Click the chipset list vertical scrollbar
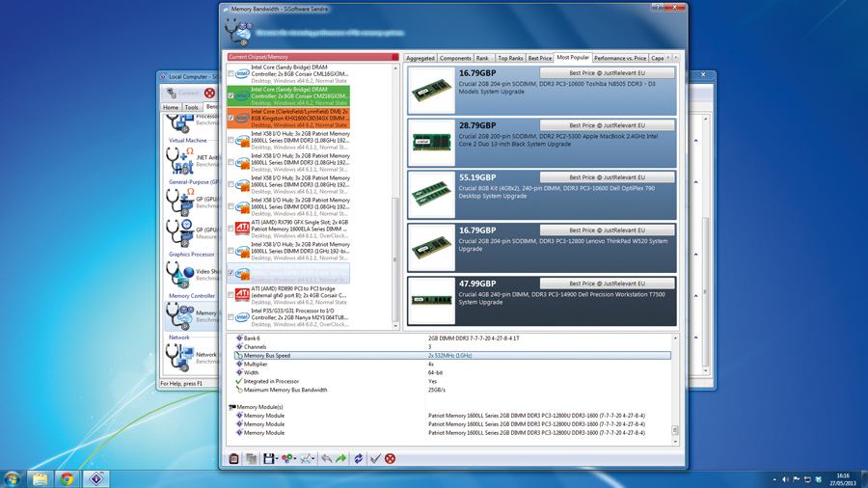The width and height of the screenshot is (868, 488). pos(395,197)
